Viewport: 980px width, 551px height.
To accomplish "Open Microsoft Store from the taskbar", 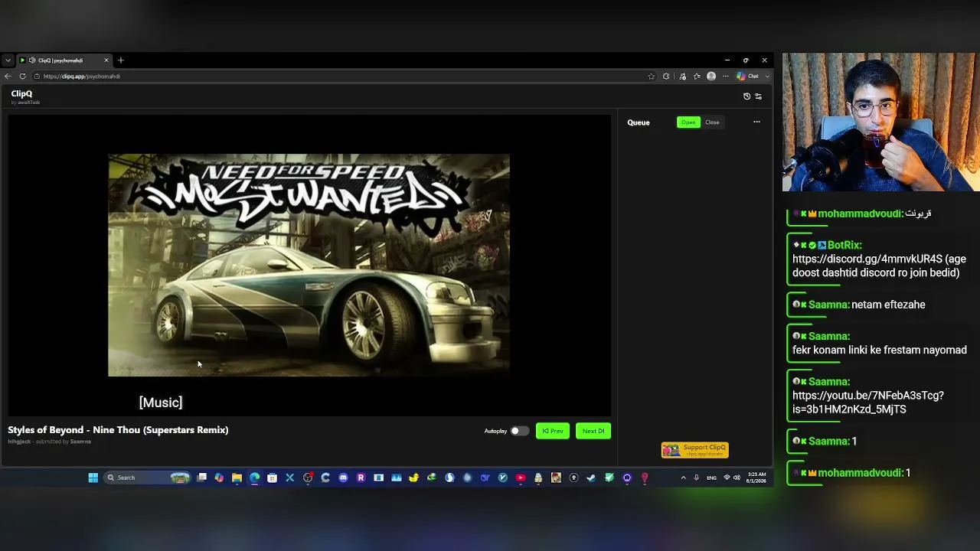I will point(272,478).
